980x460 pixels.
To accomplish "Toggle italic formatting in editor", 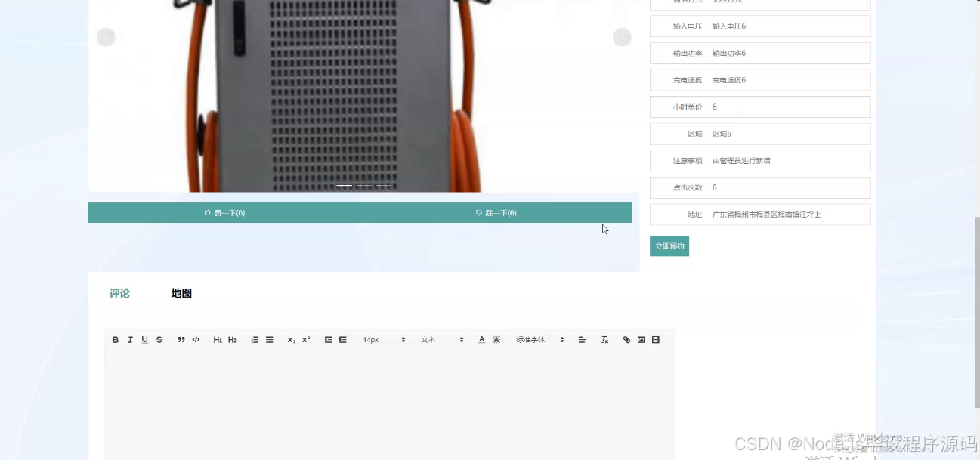I will coord(130,340).
